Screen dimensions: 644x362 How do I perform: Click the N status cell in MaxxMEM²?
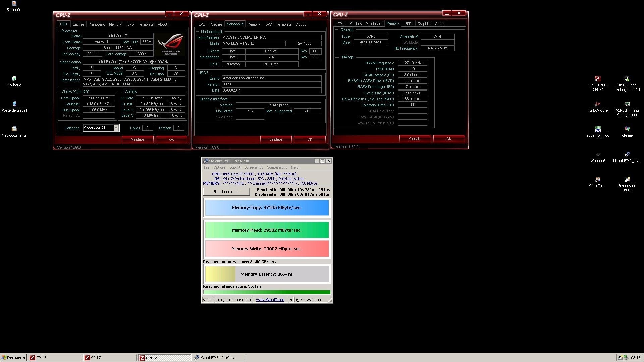pos(290,300)
